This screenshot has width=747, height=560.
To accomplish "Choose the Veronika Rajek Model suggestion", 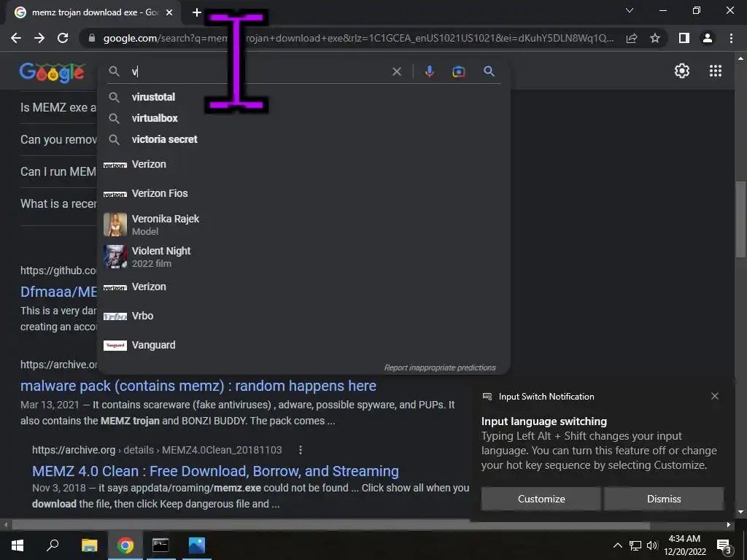I will click(303, 225).
